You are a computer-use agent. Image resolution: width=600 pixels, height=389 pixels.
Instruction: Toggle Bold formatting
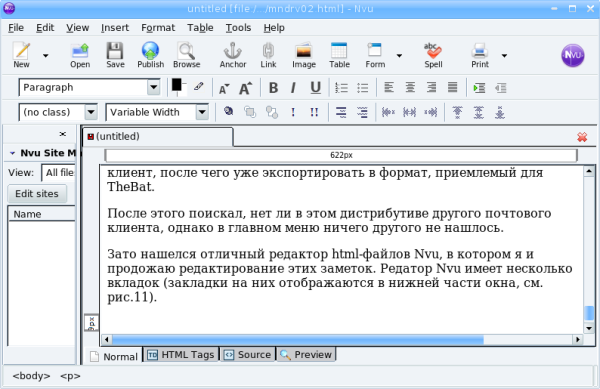pos(273,88)
